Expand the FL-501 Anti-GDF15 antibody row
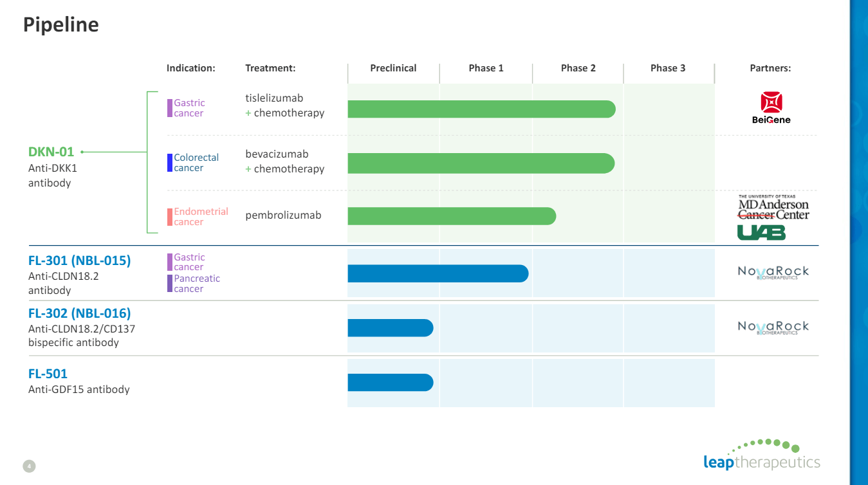 tap(78, 381)
